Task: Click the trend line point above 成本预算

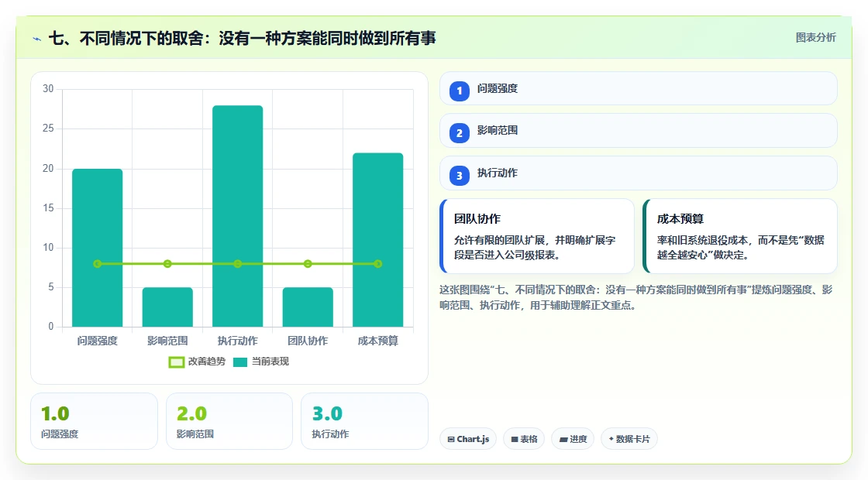Action: [x=378, y=264]
